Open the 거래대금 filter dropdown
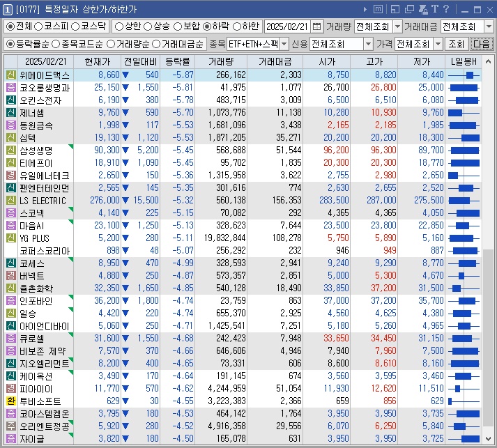Viewport: 497px width, 448px height. [x=489, y=26]
